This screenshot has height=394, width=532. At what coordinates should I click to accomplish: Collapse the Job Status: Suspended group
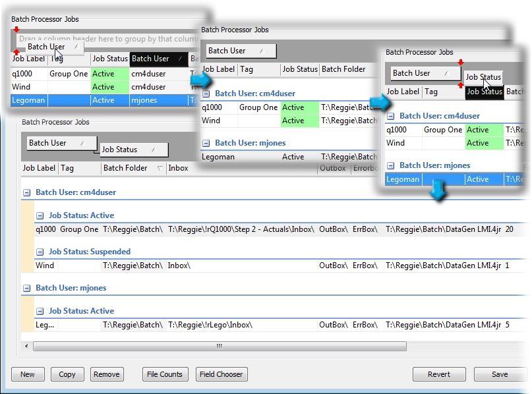point(40,252)
